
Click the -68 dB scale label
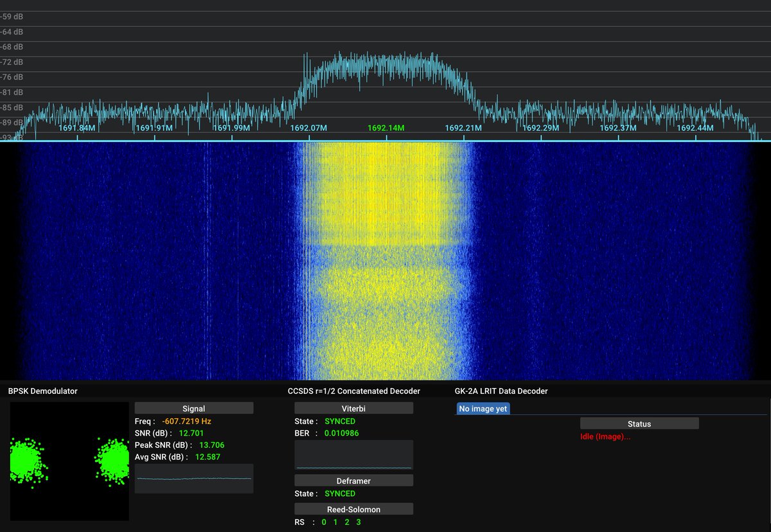point(12,47)
